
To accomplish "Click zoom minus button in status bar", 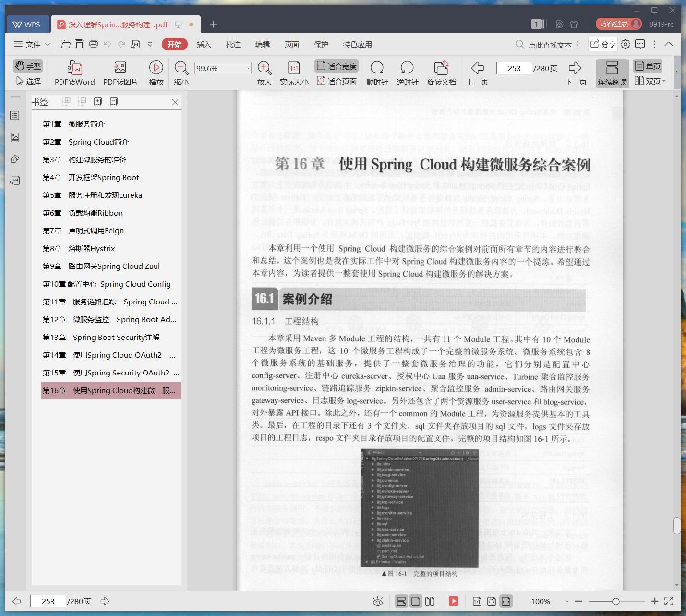I will tap(578, 601).
